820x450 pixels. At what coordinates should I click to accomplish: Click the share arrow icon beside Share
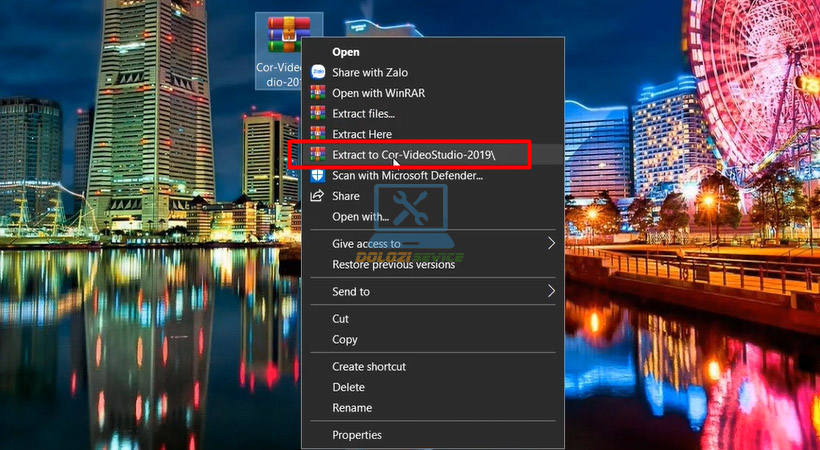click(x=317, y=196)
